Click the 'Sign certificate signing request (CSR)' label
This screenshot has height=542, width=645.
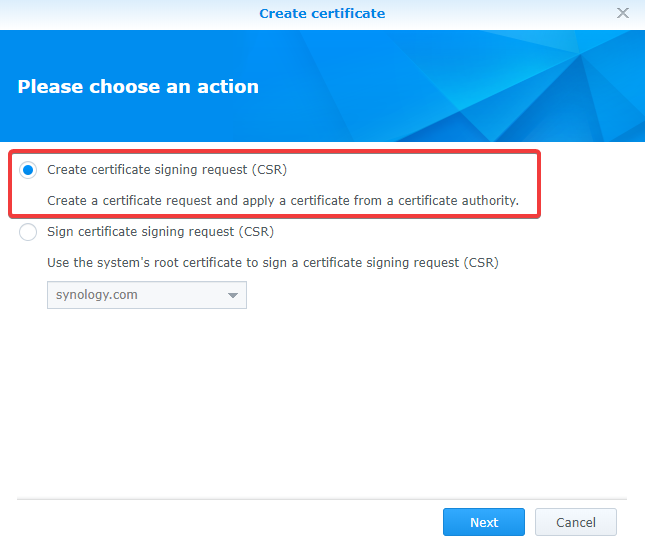(160, 232)
